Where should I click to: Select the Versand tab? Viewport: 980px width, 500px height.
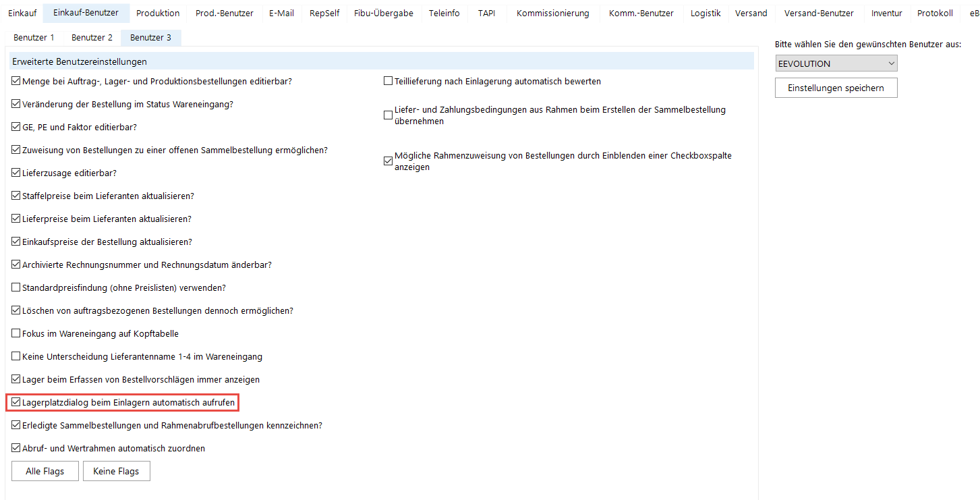(751, 13)
